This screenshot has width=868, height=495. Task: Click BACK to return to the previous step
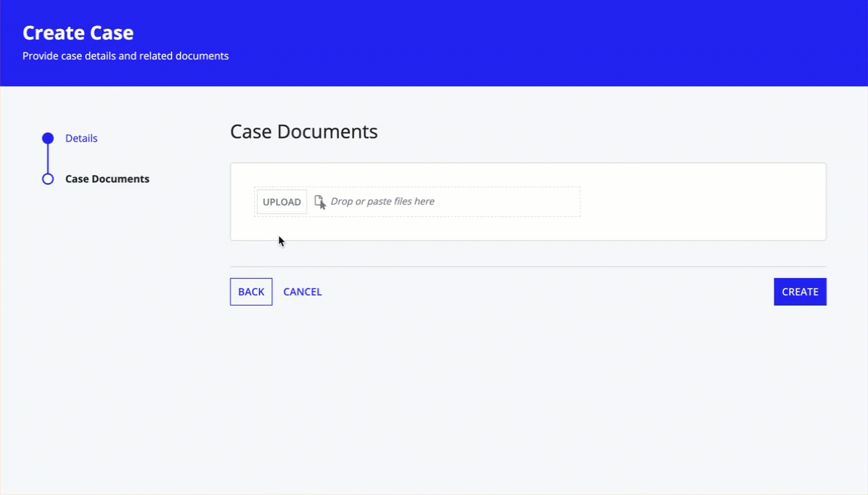(250, 291)
